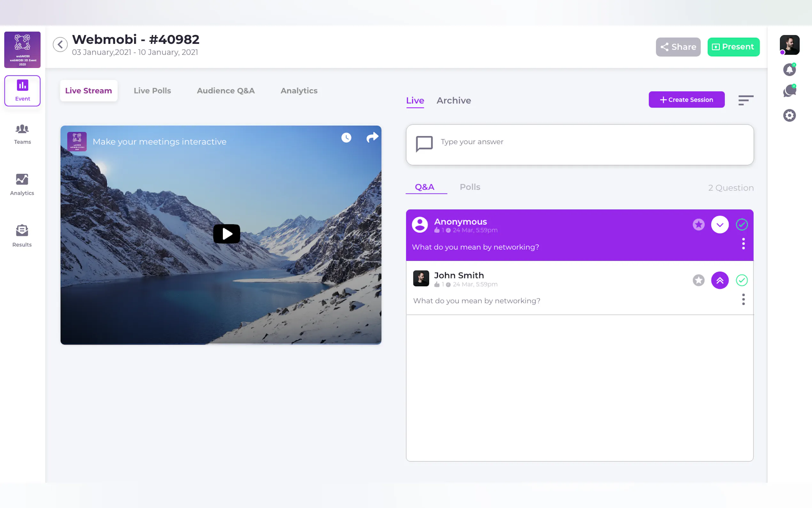Open Teams in the left sidebar
Screen dimensions: 812x508
point(22,134)
